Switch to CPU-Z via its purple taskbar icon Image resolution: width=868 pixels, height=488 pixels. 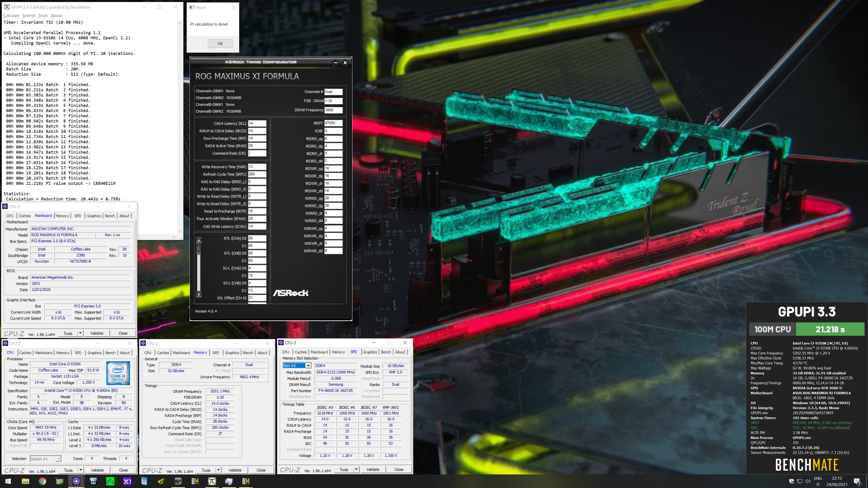pyautogui.click(x=76, y=481)
